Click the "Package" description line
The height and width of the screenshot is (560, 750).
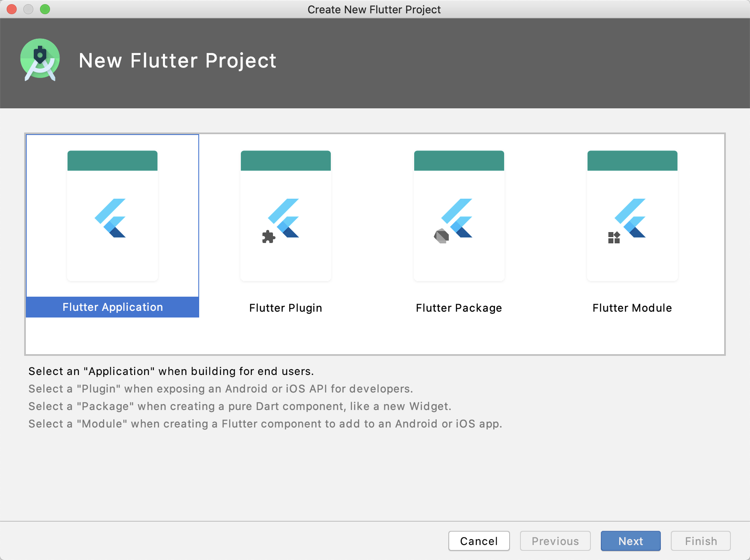click(240, 406)
